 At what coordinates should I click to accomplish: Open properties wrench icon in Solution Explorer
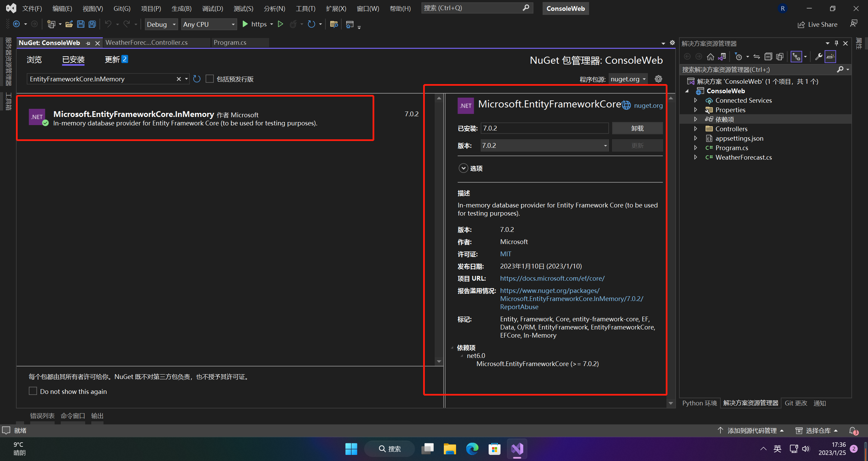pos(819,57)
